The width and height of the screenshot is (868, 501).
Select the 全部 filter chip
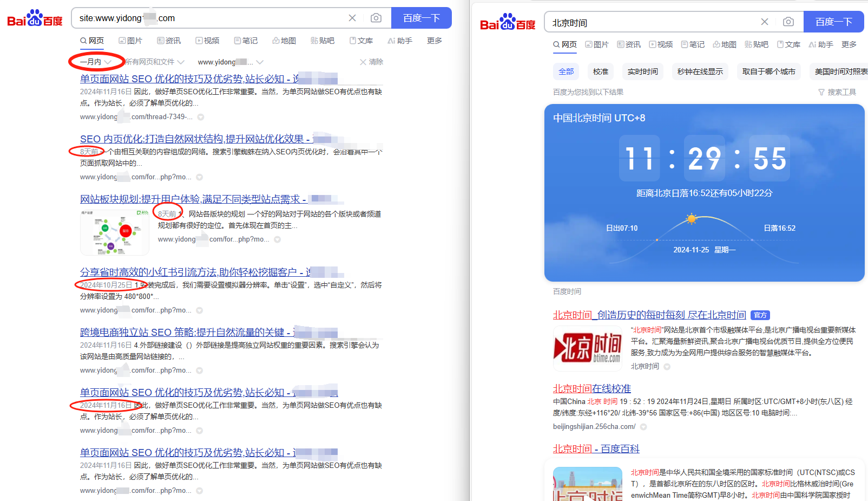tap(566, 71)
